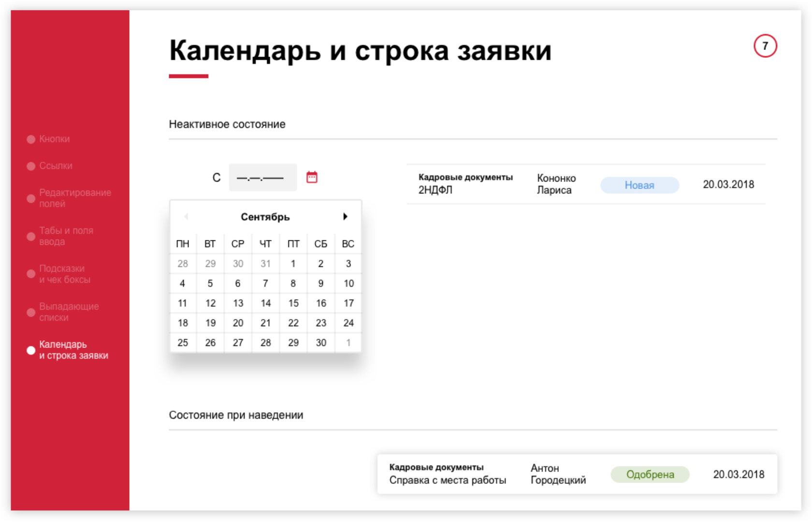Click the name Кононко Лариса
Screen dimensions: 812x522
(556, 184)
